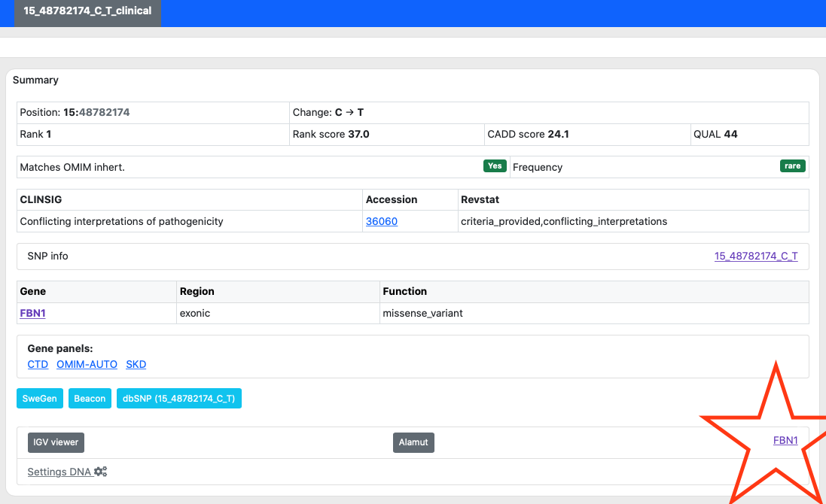Open the SKD gene panel
826x504 pixels.
click(x=136, y=364)
